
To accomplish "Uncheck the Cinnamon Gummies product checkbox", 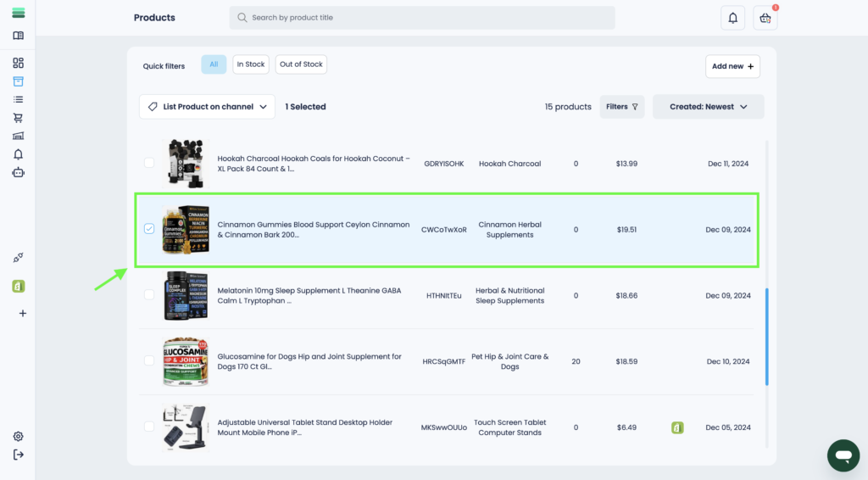I will [x=149, y=229].
